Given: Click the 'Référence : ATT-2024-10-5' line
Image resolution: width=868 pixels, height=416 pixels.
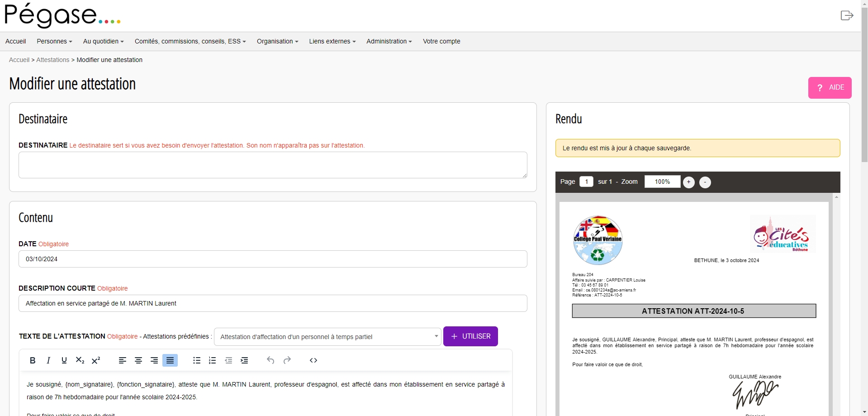Looking at the screenshot, I should pyautogui.click(x=597, y=295).
